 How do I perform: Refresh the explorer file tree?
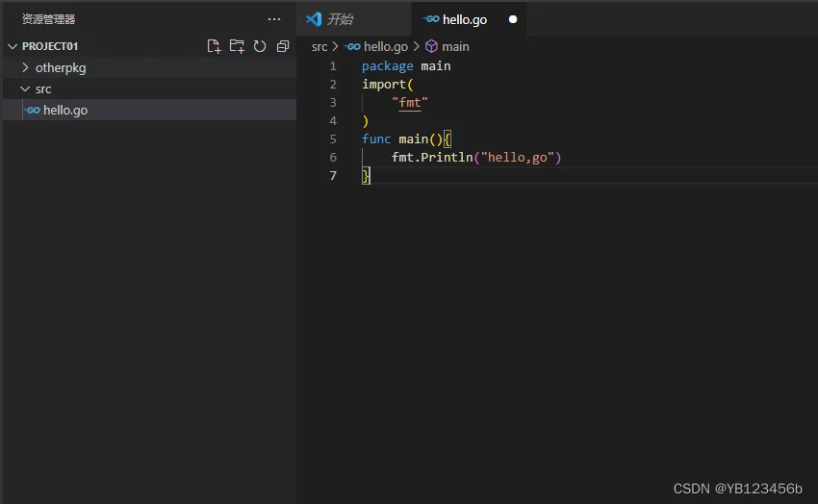click(x=260, y=46)
